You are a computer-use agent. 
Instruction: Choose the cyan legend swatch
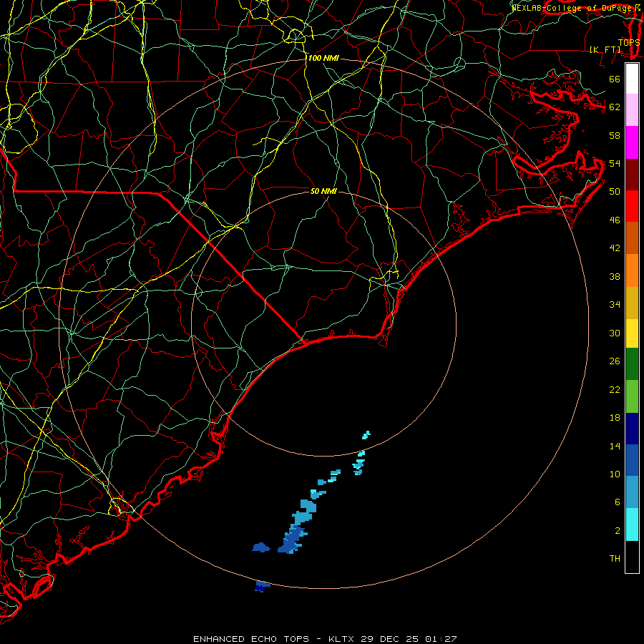click(x=632, y=525)
